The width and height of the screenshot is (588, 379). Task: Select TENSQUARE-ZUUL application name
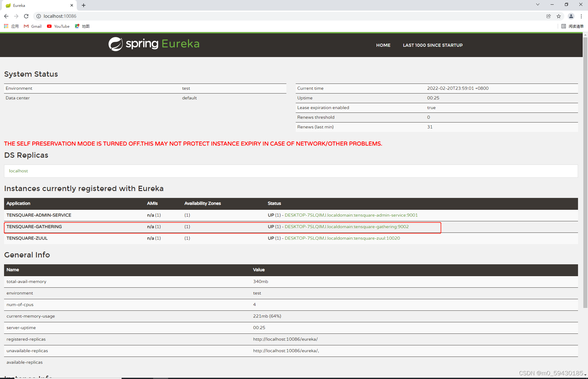click(x=27, y=238)
